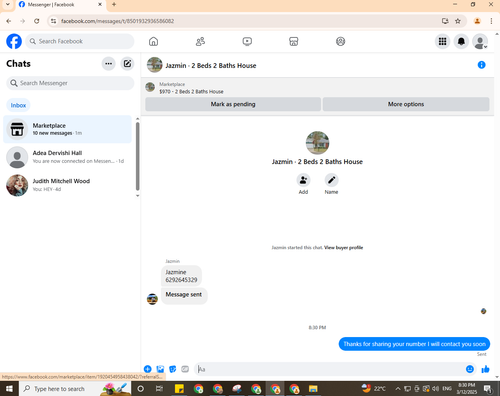
Task: Open a new browser tab
Action: (114, 5)
